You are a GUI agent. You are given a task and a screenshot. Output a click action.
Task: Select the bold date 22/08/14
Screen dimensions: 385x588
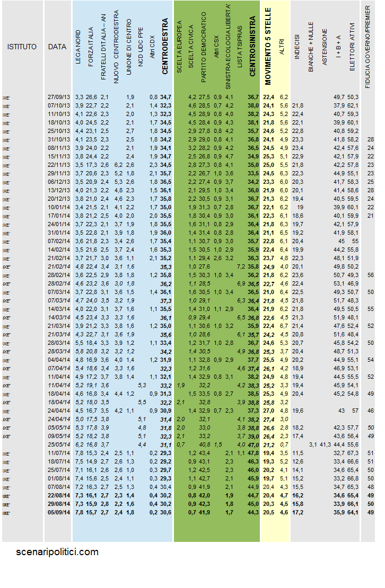pyautogui.click(x=59, y=495)
